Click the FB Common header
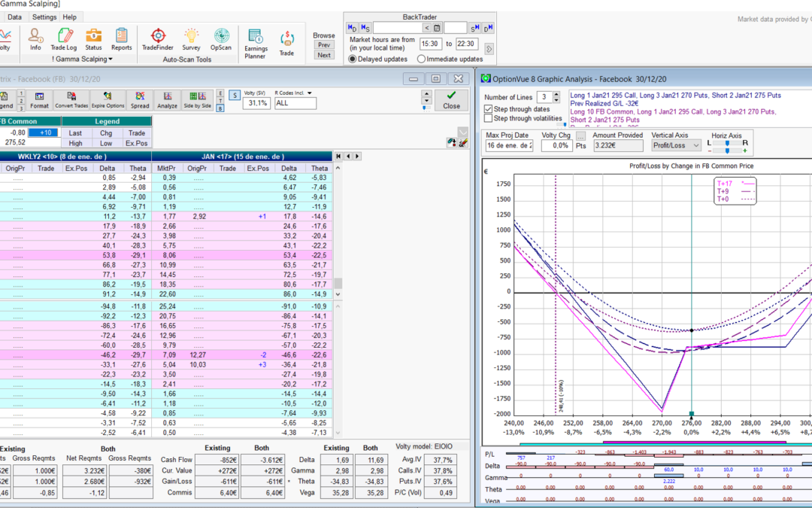 click(x=30, y=121)
